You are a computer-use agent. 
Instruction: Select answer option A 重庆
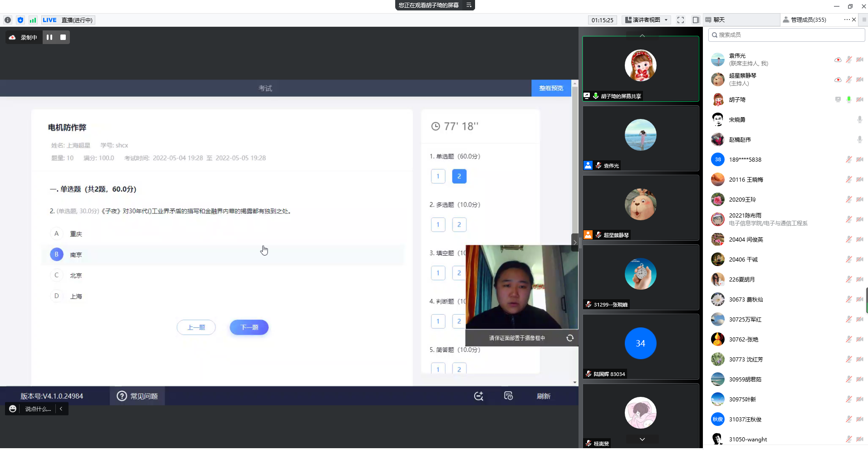click(57, 233)
